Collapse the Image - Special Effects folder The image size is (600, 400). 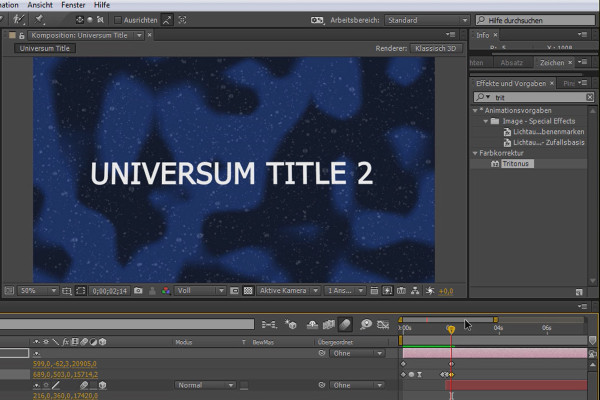click(486, 121)
